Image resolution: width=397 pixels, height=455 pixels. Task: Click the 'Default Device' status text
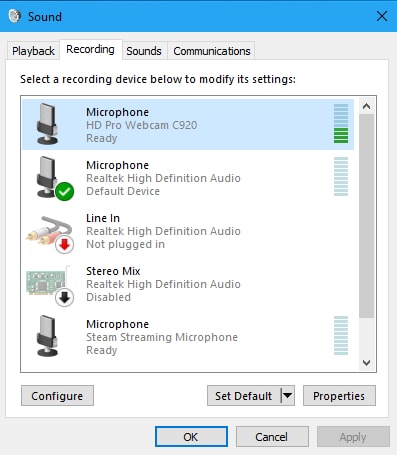pos(123,191)
